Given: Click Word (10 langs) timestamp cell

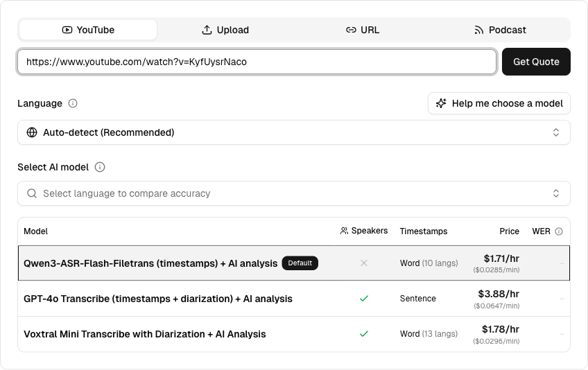Looking at the screenshot, I should (429, 263).
